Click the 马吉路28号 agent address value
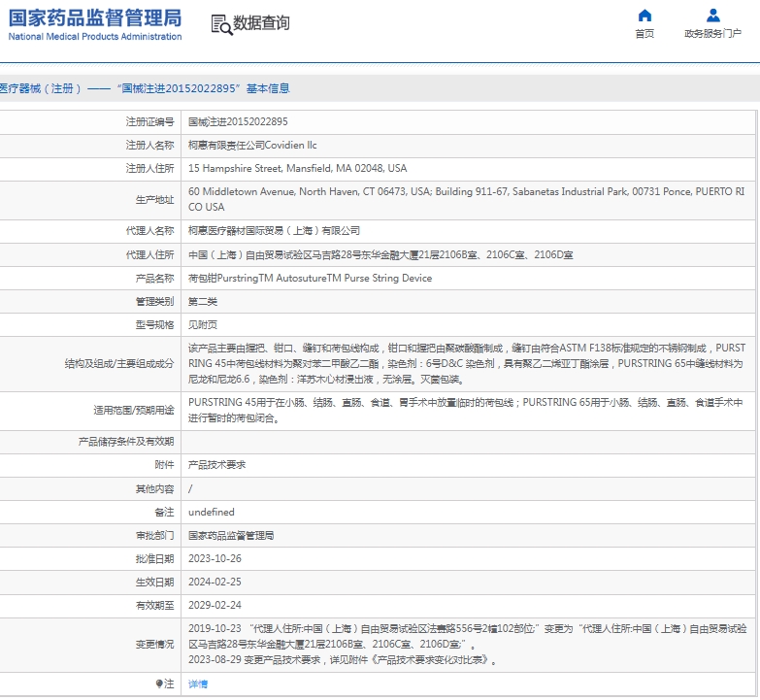This screenshot has height=700, width=760. [380, 254]
